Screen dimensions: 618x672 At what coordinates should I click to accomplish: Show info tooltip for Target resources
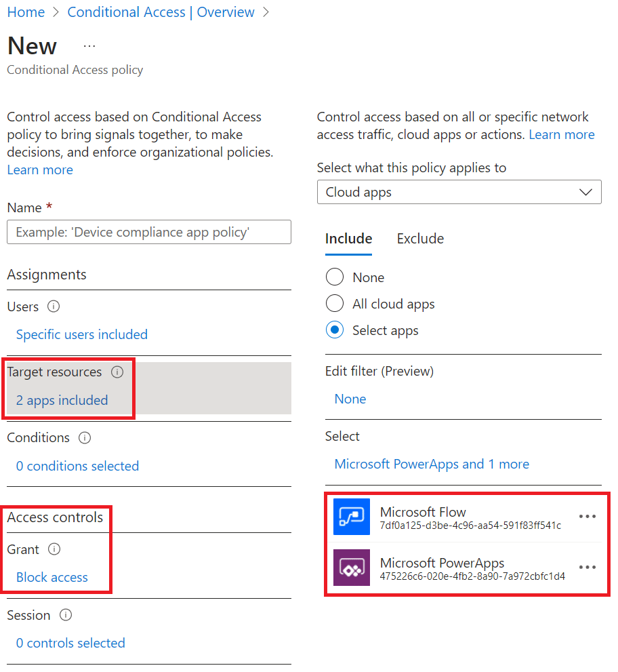coord(117,372)
